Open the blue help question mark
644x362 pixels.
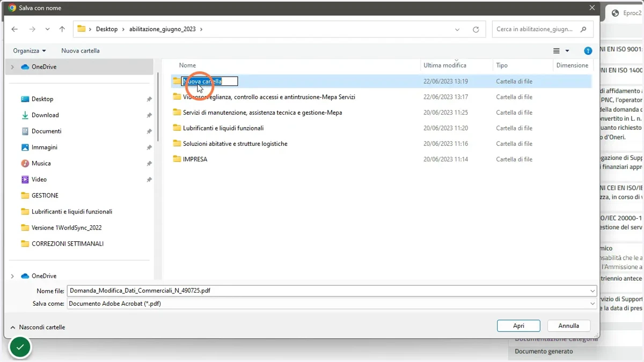tap(588, 51)
